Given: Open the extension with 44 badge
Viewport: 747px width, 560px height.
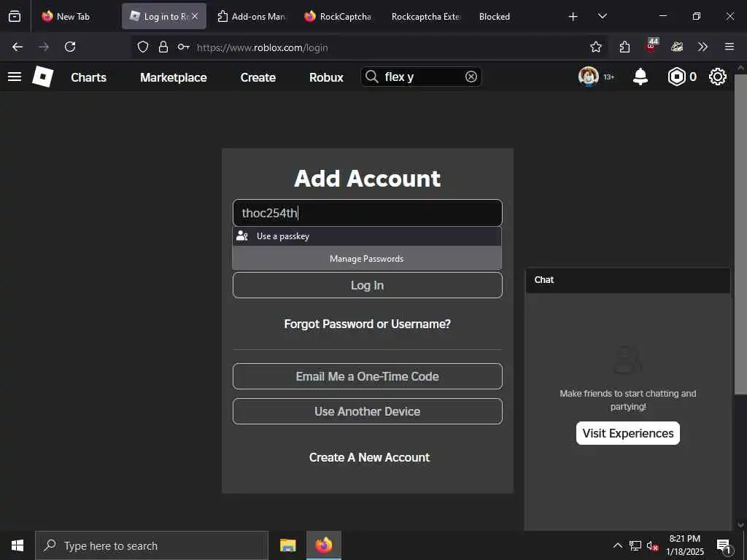Looking at the screenshot, I should point(651,46).
